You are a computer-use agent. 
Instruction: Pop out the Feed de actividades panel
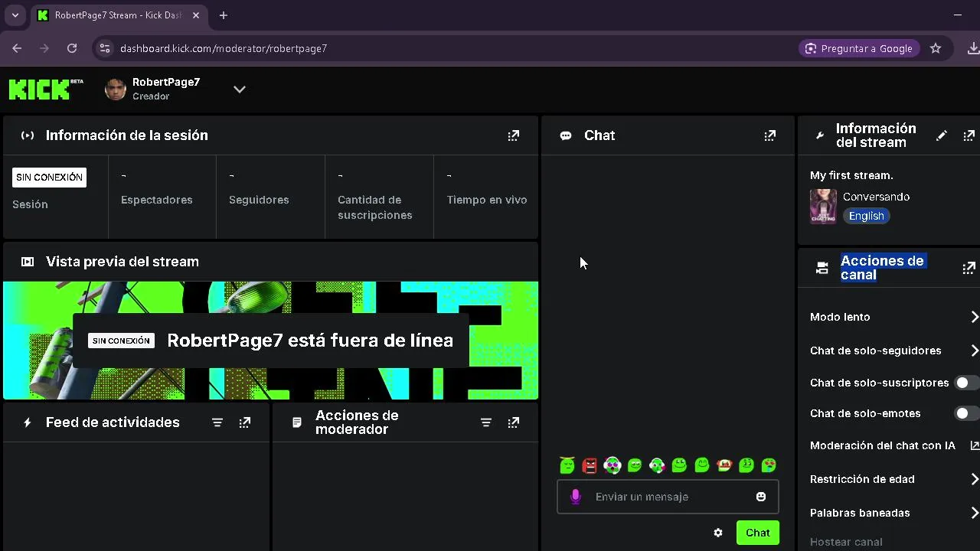[x=245, y=422]
